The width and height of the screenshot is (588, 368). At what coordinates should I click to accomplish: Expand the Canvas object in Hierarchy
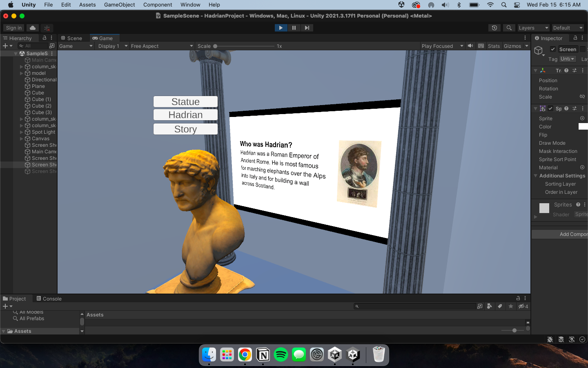coord(22,139)
